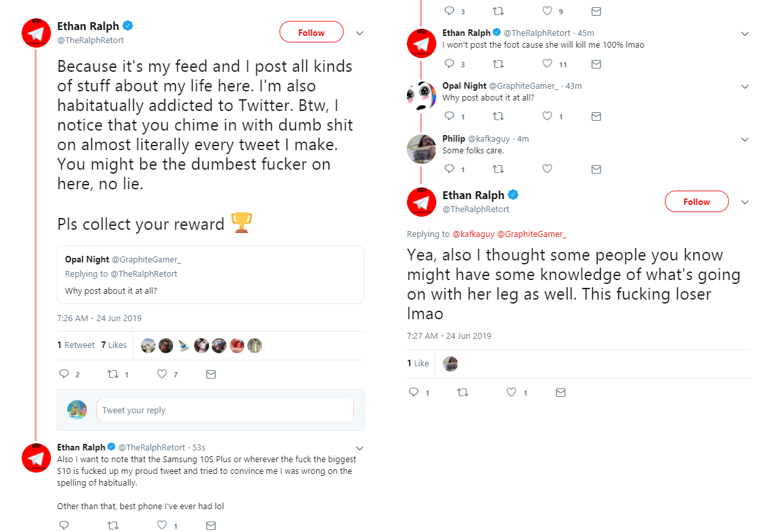The width and height of the screenshot is (770, 532).
Task: Open dropdown arrow next to left Follow button
Action: [x=359, y=33]
